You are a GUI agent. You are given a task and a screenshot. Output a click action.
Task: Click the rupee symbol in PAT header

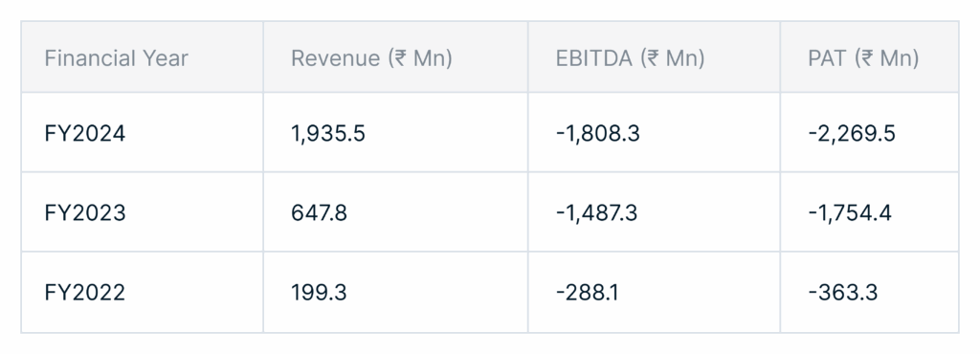pyautogui.click(x=867, y=58)
